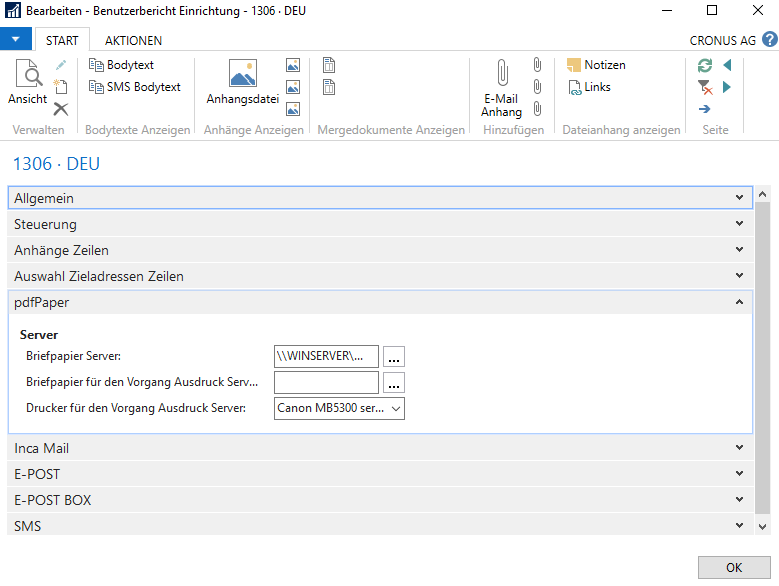Click the Briefpapier Vorgang Ausdruck input field

tap(326, 382)
